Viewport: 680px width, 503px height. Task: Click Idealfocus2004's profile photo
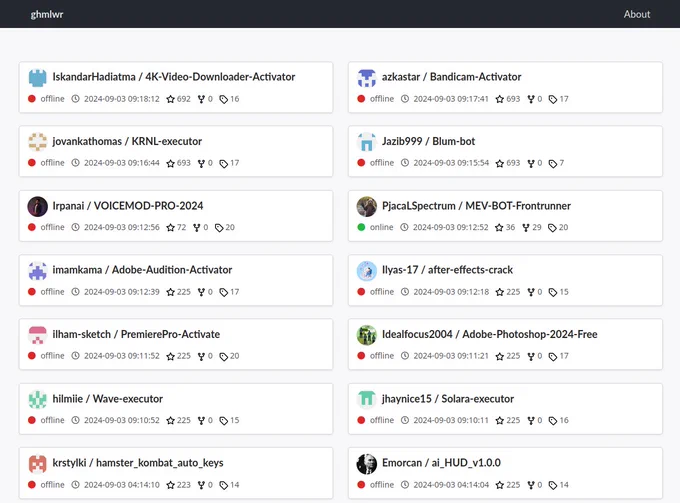[367, 335]
